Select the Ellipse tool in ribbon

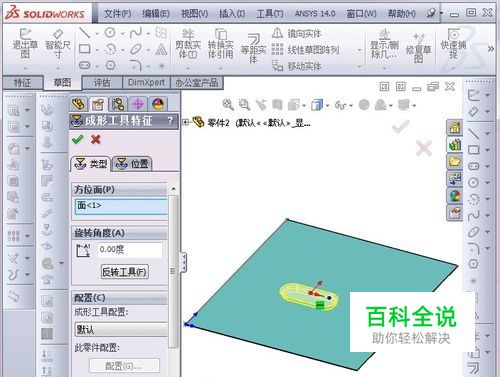coord(136,49)
